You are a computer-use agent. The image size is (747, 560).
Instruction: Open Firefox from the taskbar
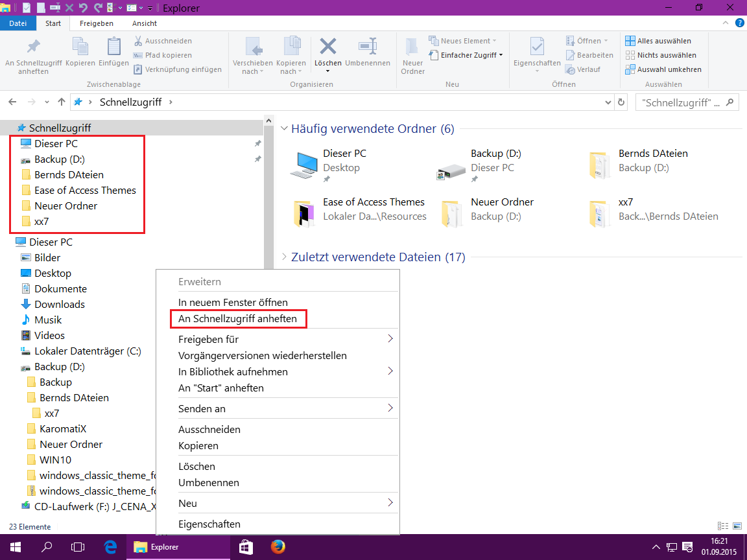tap(278, 547)
